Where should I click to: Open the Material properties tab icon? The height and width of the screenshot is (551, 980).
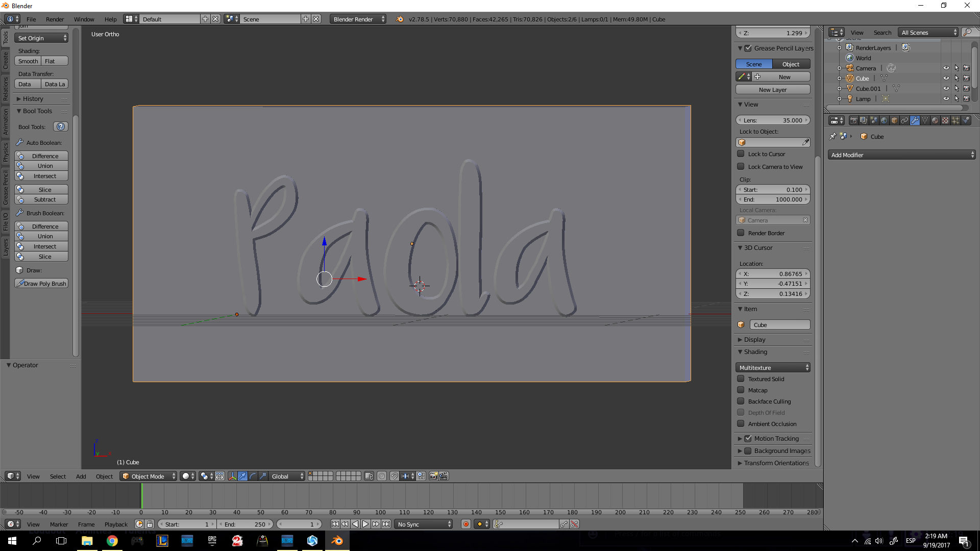pos(935,120)
